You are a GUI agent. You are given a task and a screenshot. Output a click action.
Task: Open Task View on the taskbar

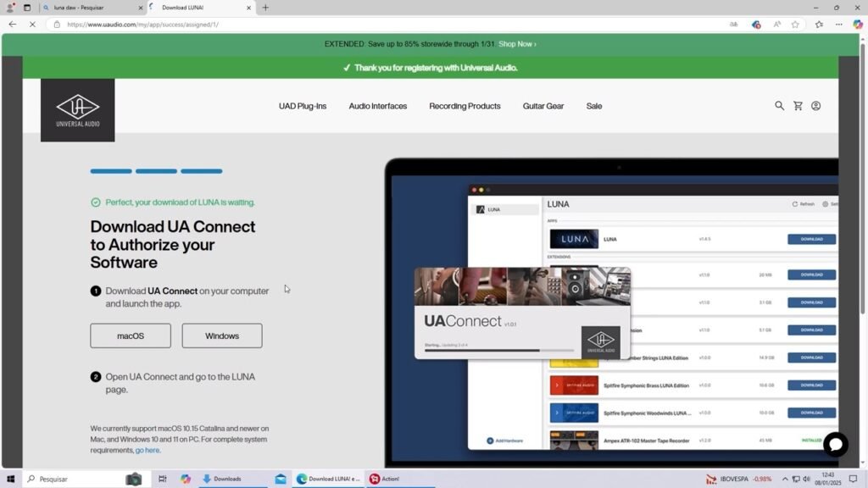[162, 479]
